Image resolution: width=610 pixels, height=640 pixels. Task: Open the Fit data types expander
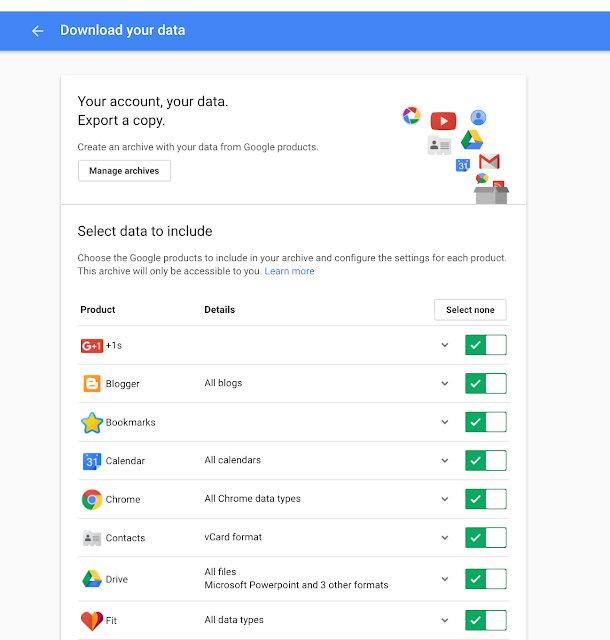[x=445, y=620]
